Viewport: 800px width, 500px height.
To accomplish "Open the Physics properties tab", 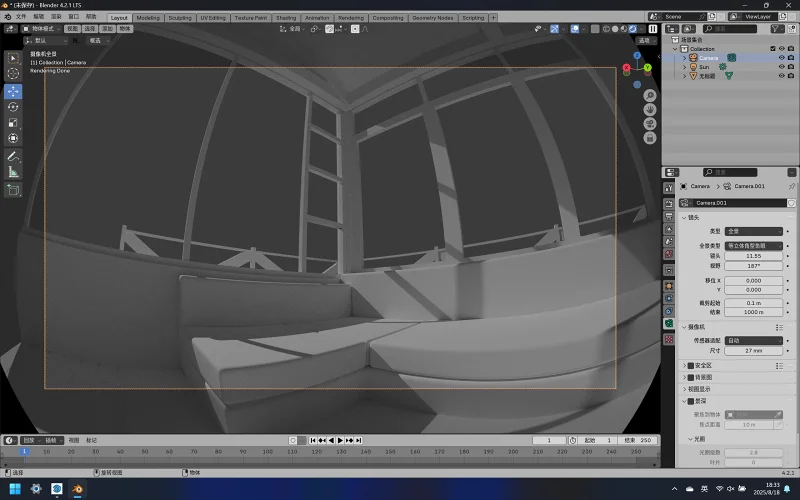I will click(x=669, y=298).
